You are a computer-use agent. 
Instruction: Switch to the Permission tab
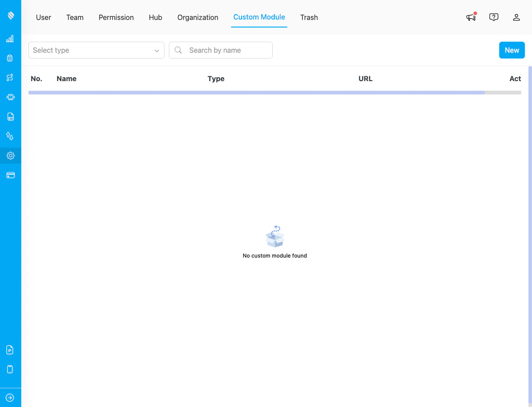click(x=116, y=17)
